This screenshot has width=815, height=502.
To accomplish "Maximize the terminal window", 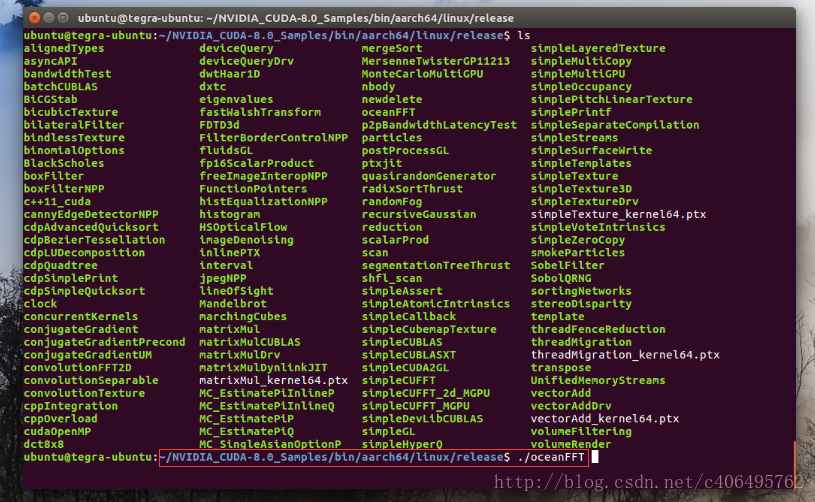I will coord(63,18).
